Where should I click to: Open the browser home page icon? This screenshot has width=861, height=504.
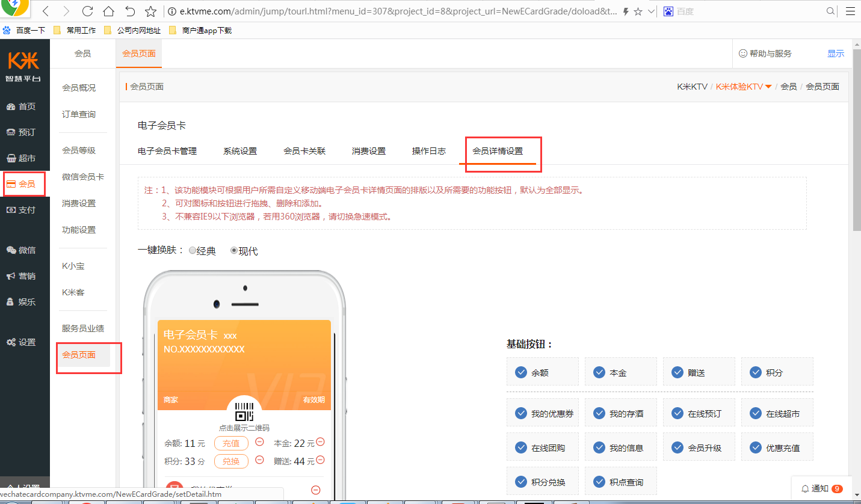(108, 11)
